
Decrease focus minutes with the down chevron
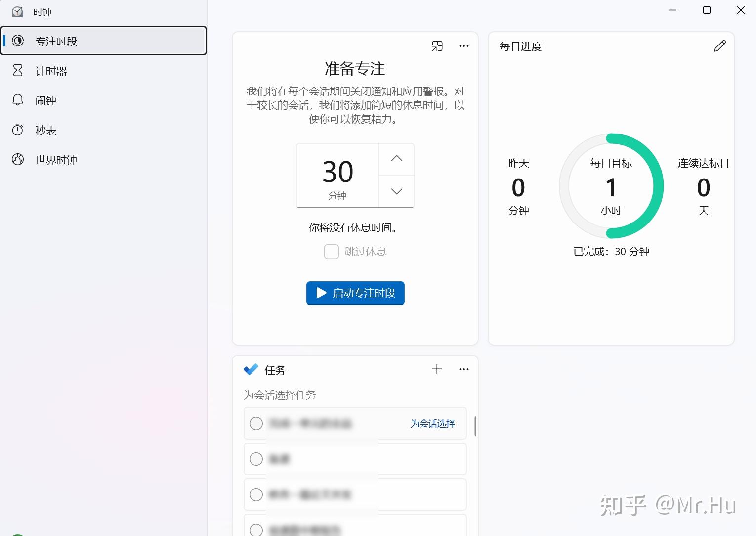point(396,191)
